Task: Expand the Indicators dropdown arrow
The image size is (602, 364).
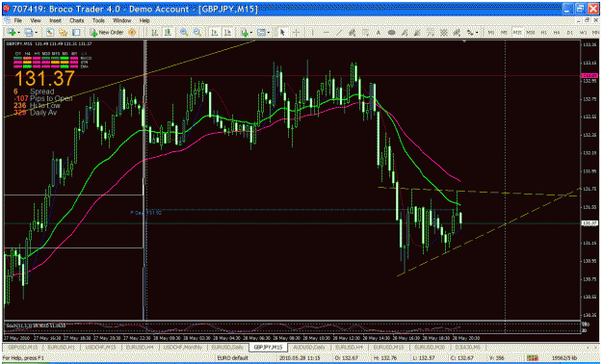Action: [251, 33]
